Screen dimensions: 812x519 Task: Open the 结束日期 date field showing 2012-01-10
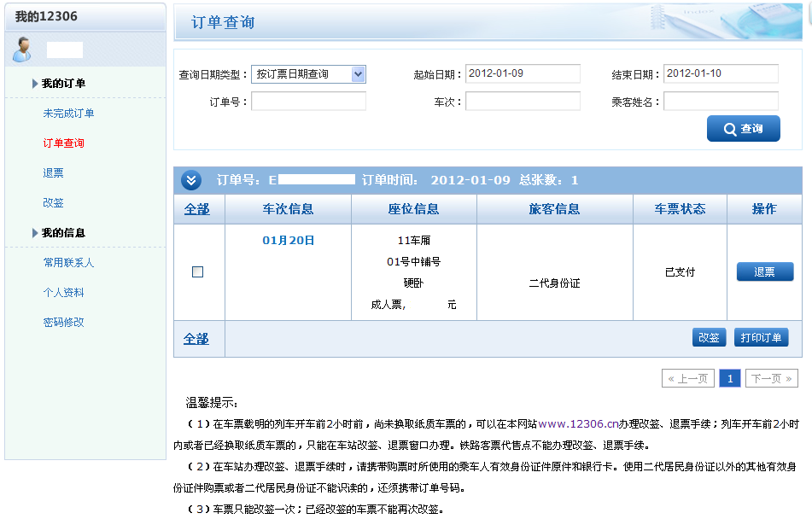coord(720,74)
